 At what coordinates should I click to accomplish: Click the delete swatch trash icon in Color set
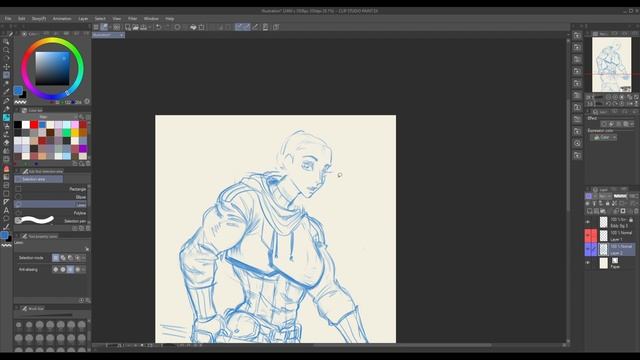click(x=88, y=163)
